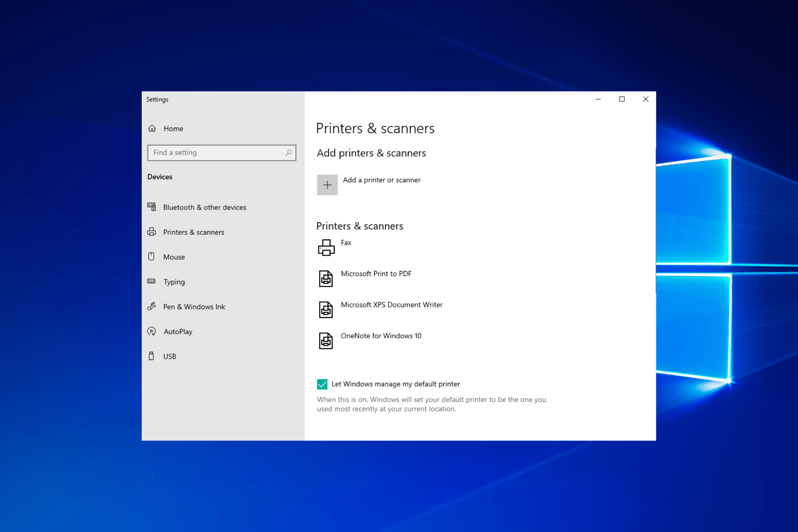
Task: Click the OneNote for Windows 10 icon
Action: [x=327, y=340]
